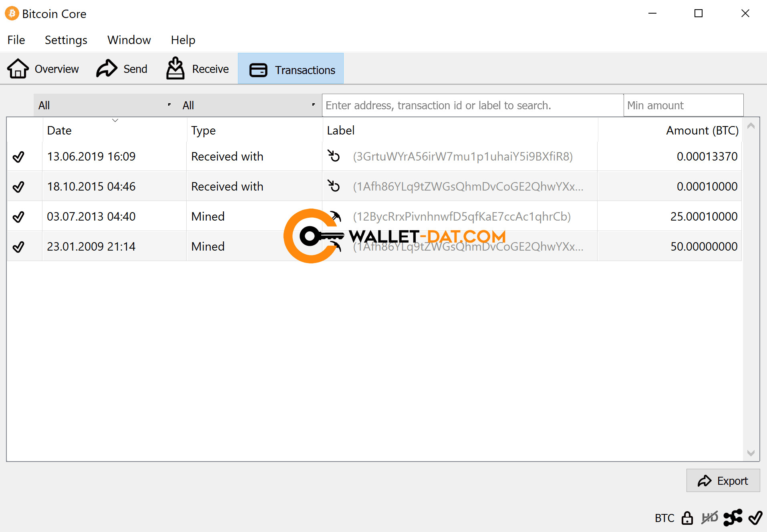Expand the date range filter dropdown

tap(106, 105)
